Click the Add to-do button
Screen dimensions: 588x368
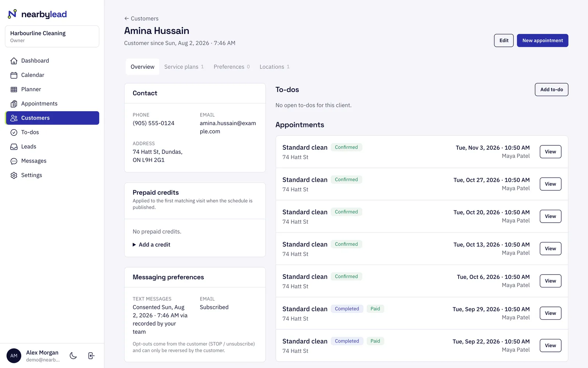[x=552, y=89]
